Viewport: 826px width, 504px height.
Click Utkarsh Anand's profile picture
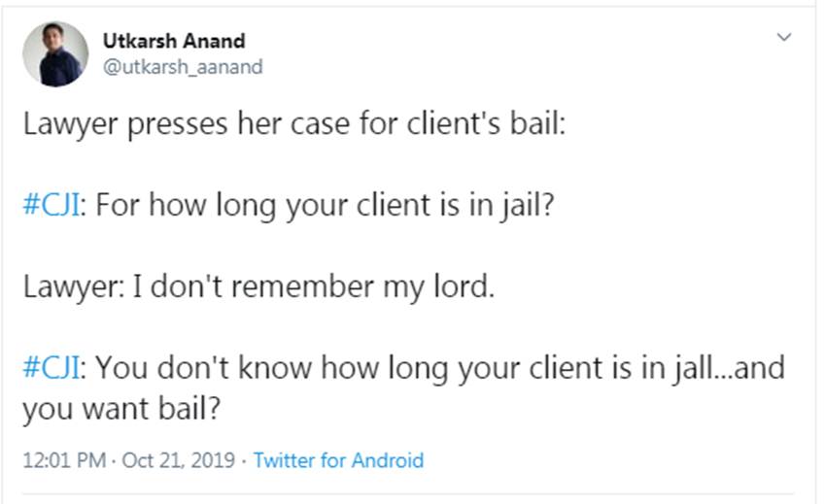55,54
